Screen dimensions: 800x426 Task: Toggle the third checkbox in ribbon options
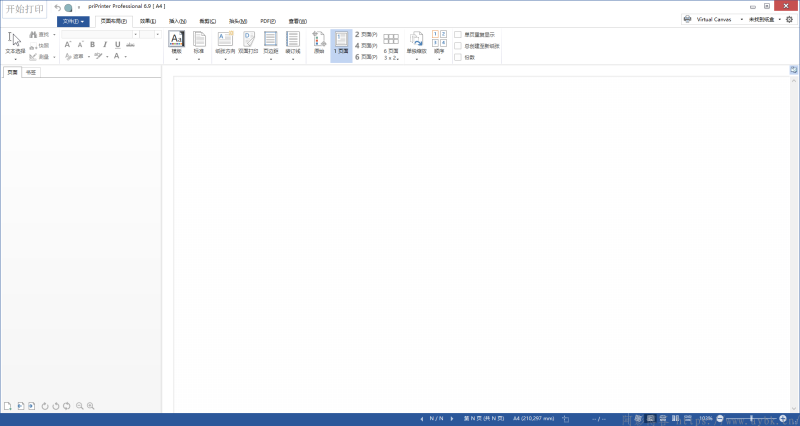[x=458, y=57]
